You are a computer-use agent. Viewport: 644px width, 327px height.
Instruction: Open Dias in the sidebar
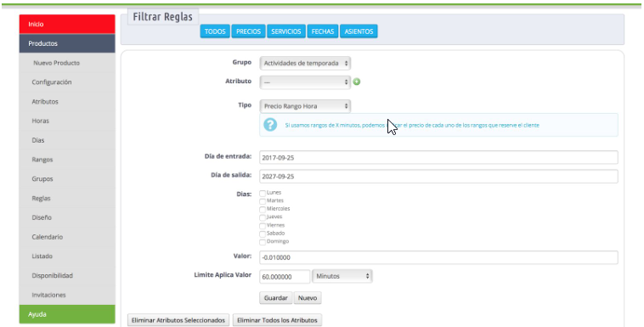pos(67,140)
